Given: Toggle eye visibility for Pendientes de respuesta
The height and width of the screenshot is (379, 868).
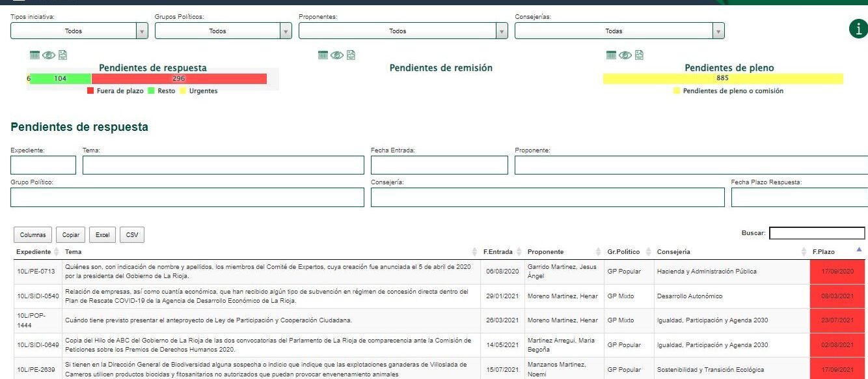Looking at the screenshot, I should 49,55.
